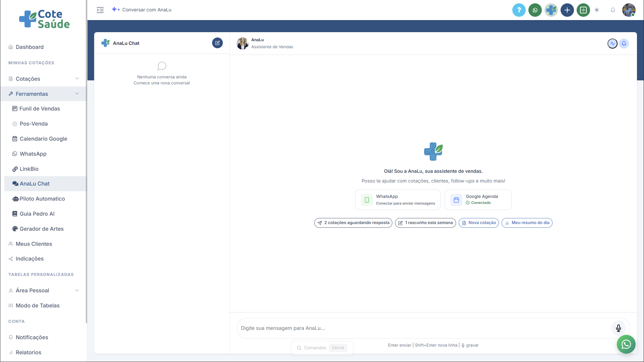Viewport: 644px width, 362px height.
Task: Expand the Área Pessoal submenu
Action: tap(77, 290)
